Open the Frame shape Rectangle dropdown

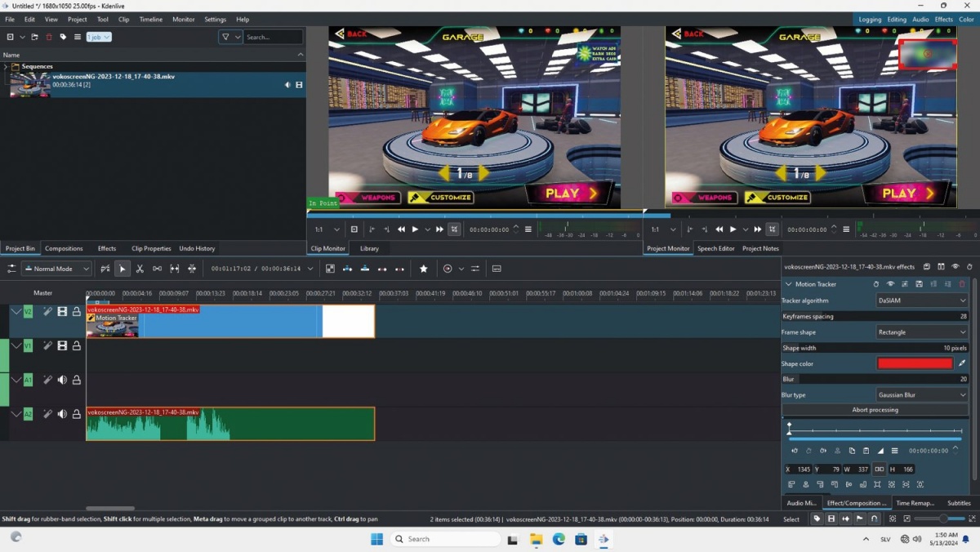921,332
